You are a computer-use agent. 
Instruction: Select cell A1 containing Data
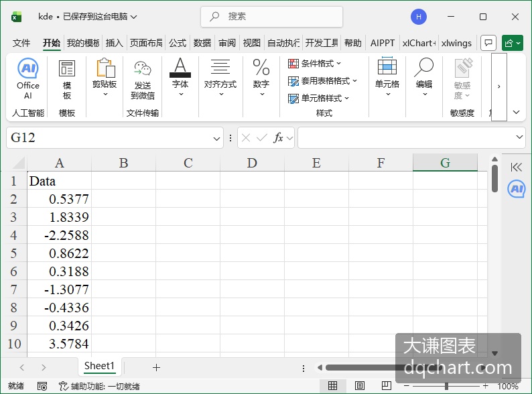59,180
